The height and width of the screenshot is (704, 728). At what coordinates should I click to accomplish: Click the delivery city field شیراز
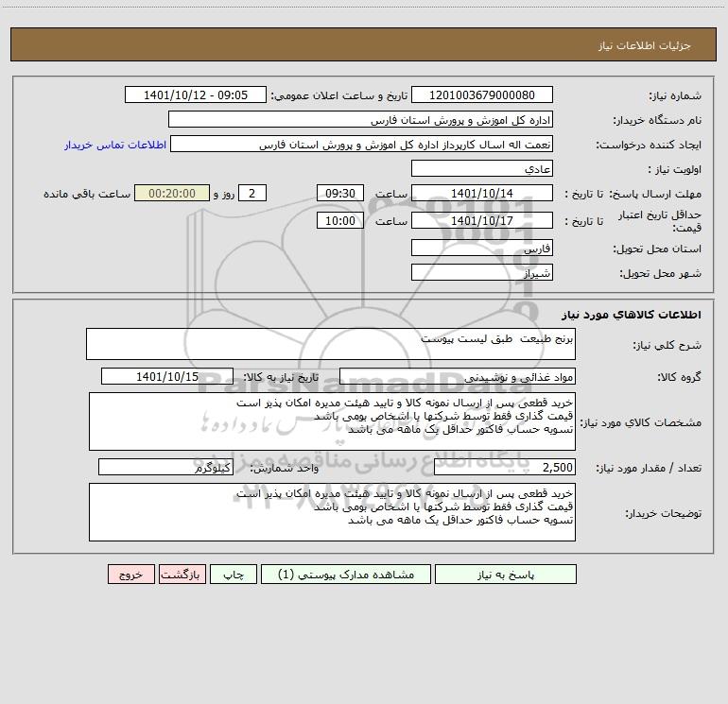pyautogui.click(x=482, y=272)
